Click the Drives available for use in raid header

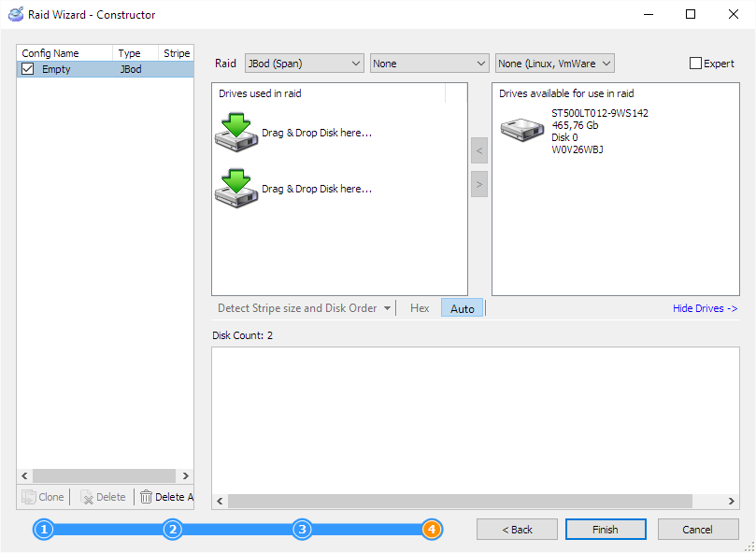point(566,93)
